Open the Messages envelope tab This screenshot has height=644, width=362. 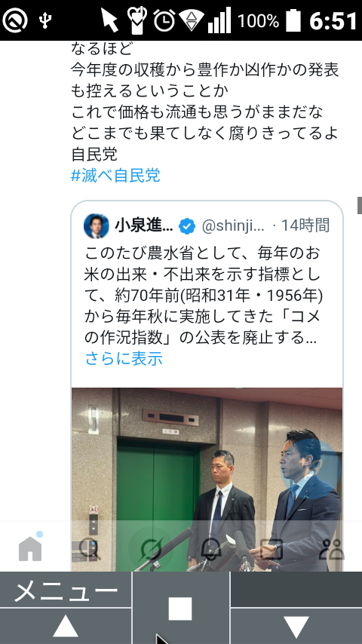click(x=271, y=549)
